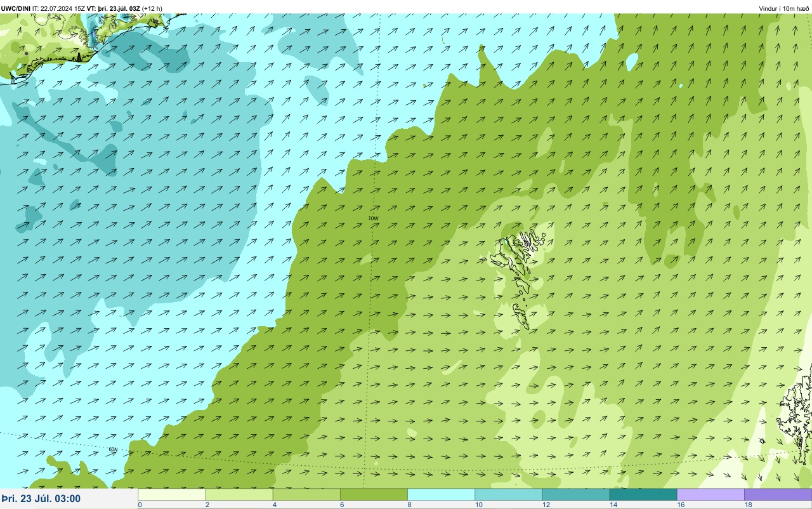
Task: Click the medium green 4–6 legend swatch
Action: point(306,494)
